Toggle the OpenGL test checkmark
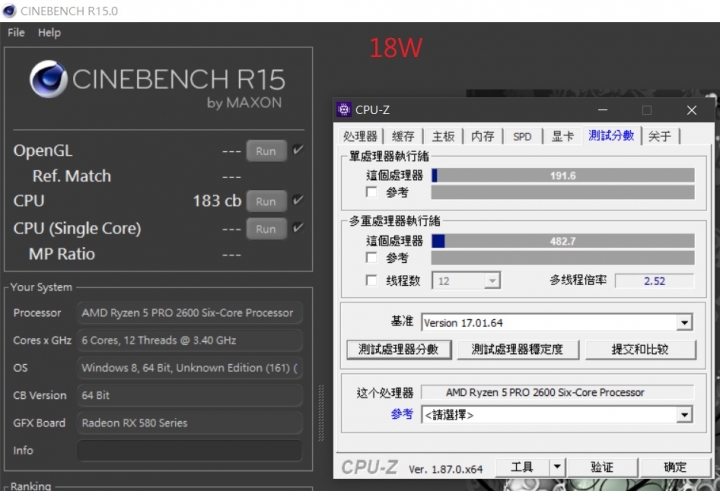This screenshot has height=491, width=720. click(x=298, y=150)
